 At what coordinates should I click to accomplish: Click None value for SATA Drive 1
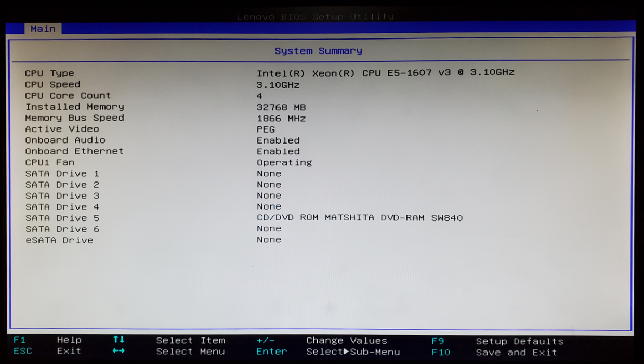[x=269, y=173]
